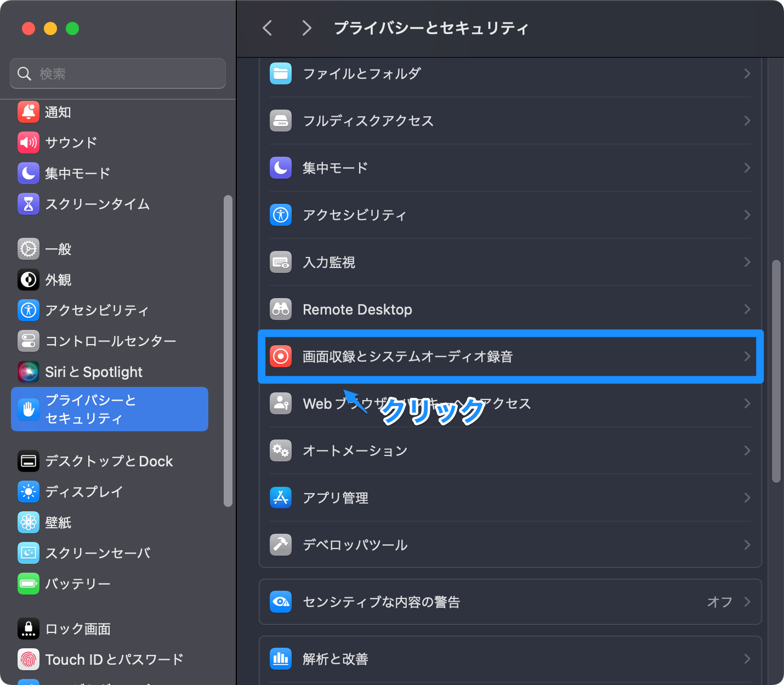Image resolution: width=784 pixels, height=685 pixels.
Task: Click the ファイルとフォルダ label
Action: pyautogui.click(x=362, y=73)
